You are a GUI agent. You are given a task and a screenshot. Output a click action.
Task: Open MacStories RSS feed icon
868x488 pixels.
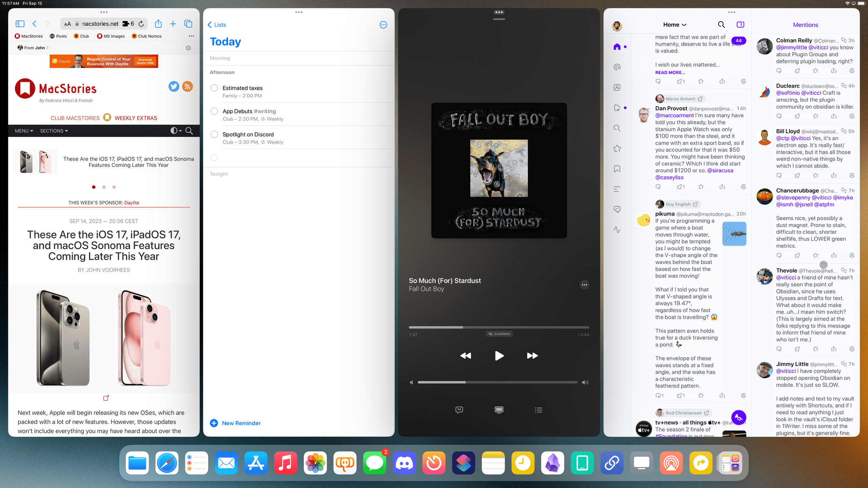click(x=187, y=86)
